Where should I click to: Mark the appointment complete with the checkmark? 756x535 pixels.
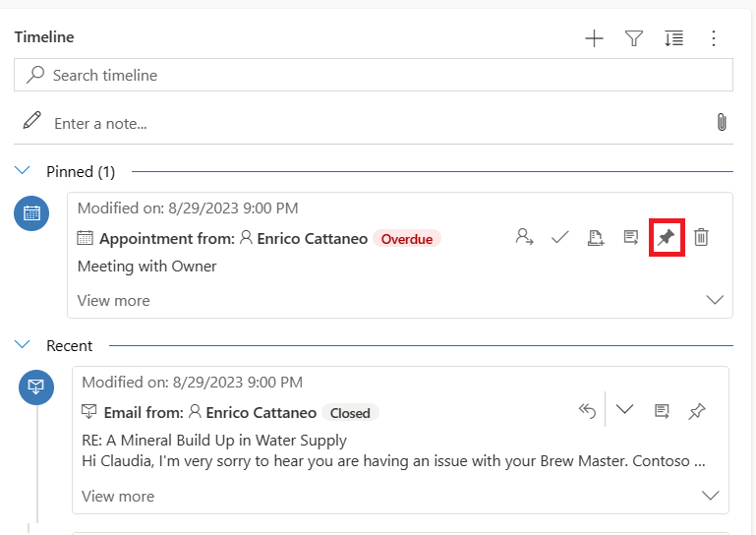tap(559, 237)
